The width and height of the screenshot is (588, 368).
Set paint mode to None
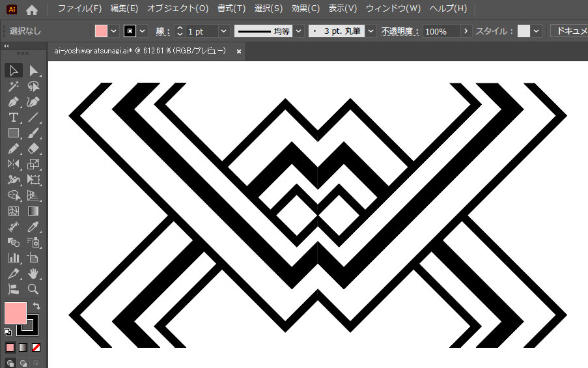click(36, 347)
